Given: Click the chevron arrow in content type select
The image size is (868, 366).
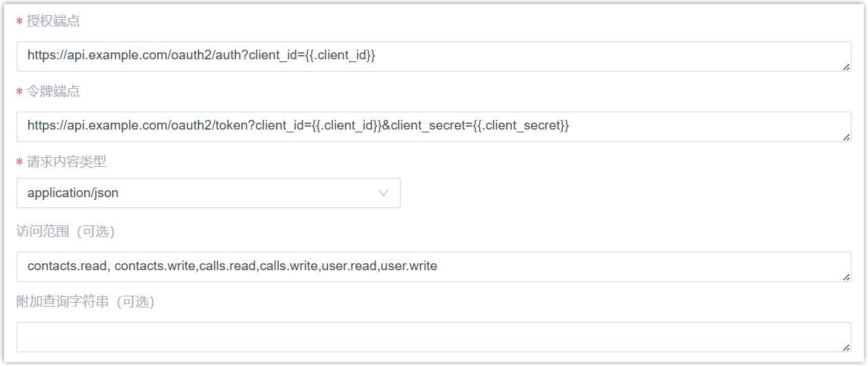Looking at the screenshot, I should coord(384,193).
